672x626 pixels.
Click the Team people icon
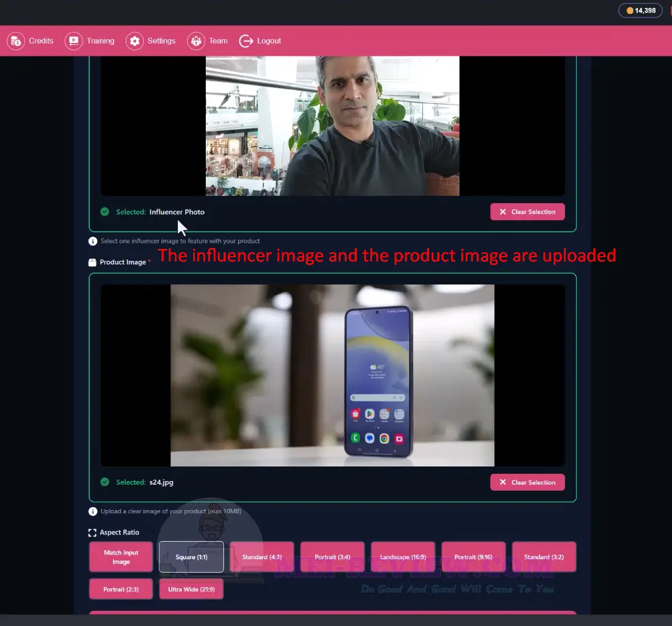pos(196,41)
